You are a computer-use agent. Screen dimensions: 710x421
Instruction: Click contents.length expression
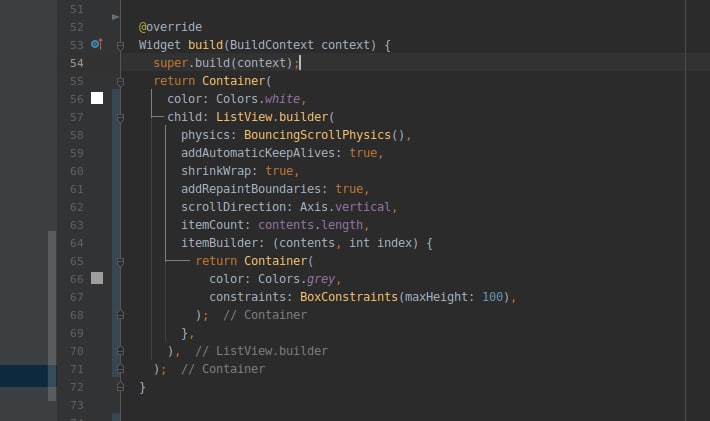(x=310, y=225)
